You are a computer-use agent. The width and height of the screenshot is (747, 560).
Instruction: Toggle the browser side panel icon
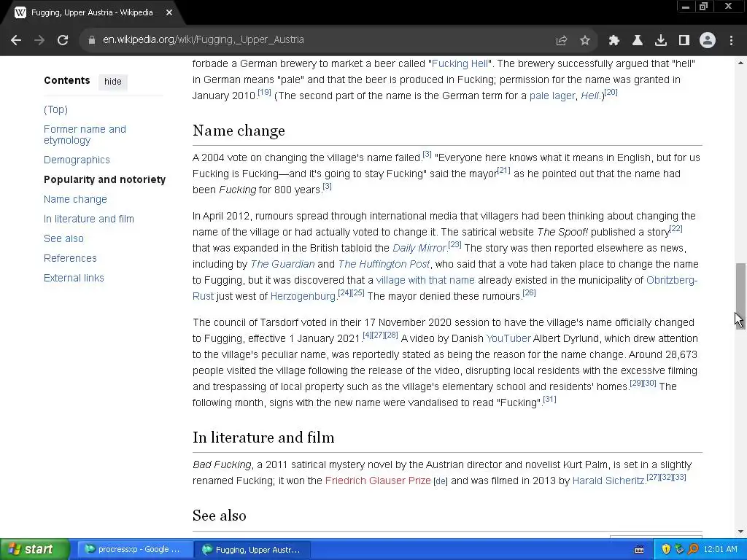pyautogui.click(x=684, y=41)
